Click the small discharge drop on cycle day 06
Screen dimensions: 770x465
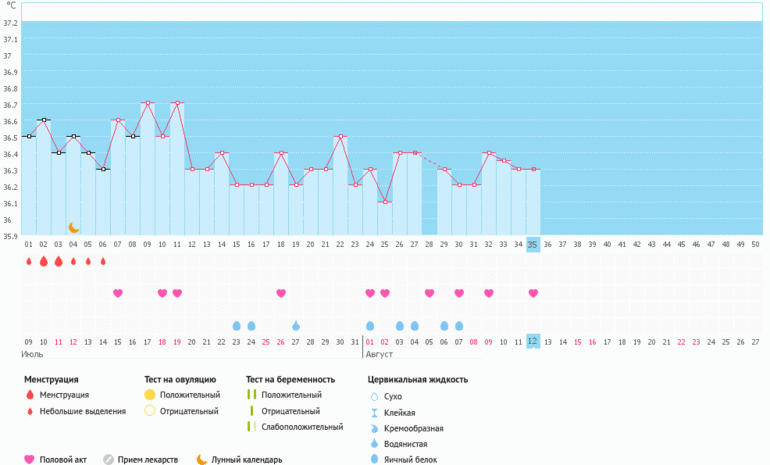pos(103,262)
